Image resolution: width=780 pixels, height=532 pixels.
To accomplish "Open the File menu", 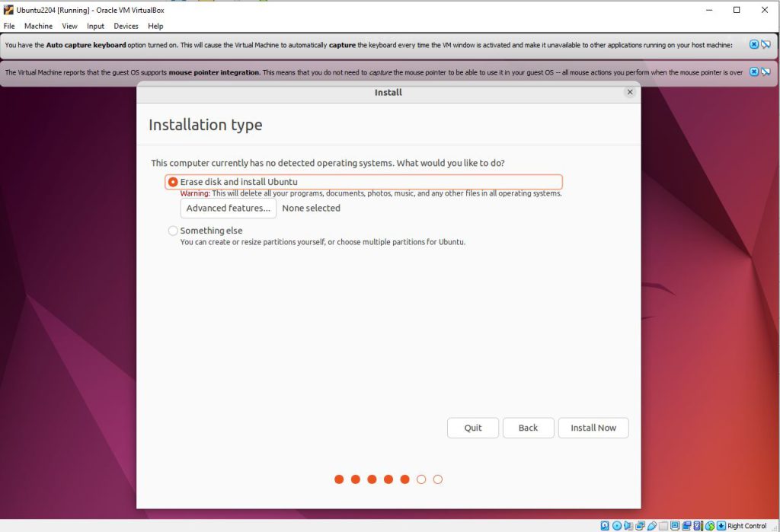I will (9, 27).
